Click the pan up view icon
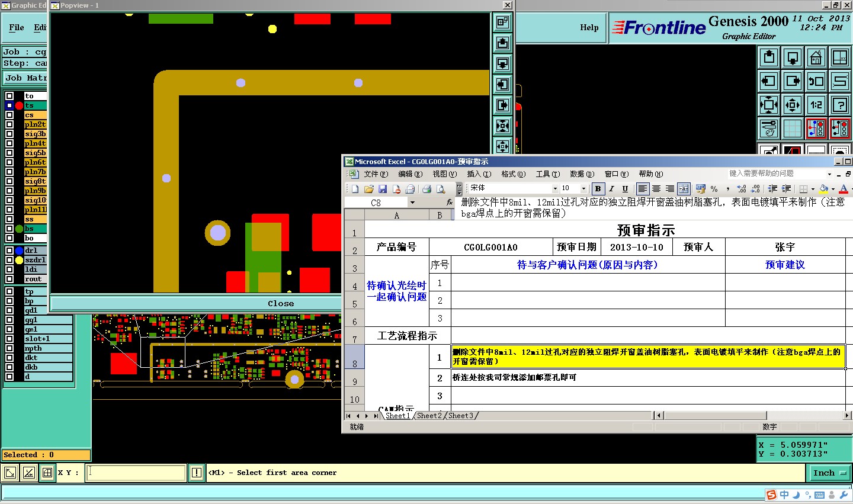Screen dimensions: 853x504 (769, 57)
